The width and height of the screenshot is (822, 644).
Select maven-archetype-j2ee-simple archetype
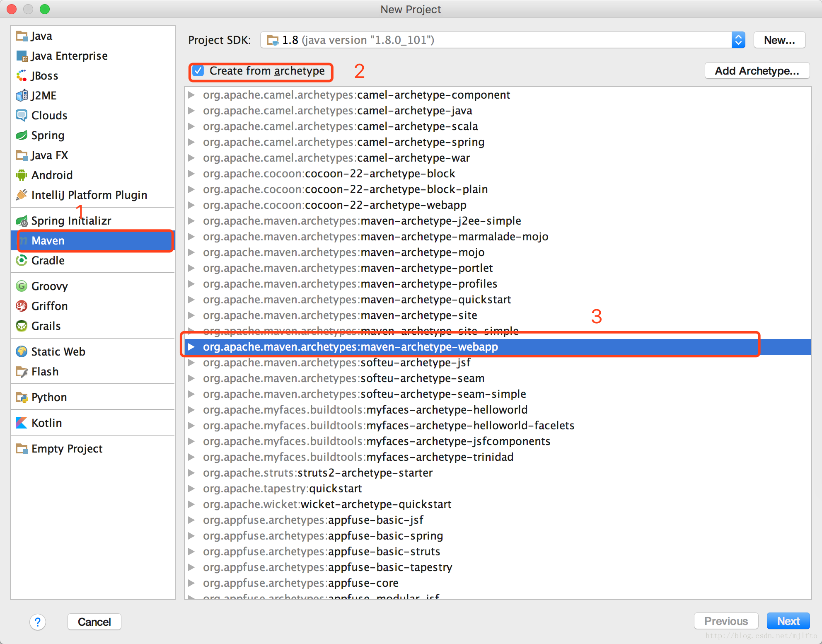tap(498, 221)
